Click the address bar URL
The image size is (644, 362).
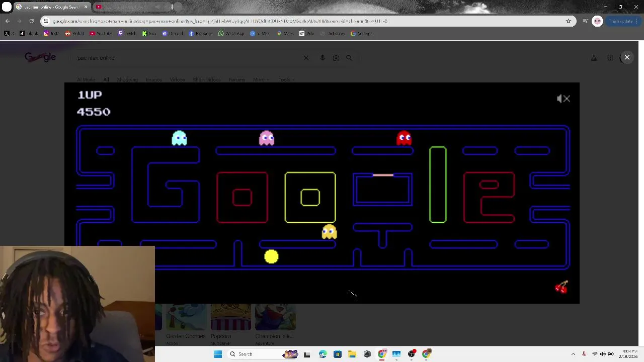(220, 21)
